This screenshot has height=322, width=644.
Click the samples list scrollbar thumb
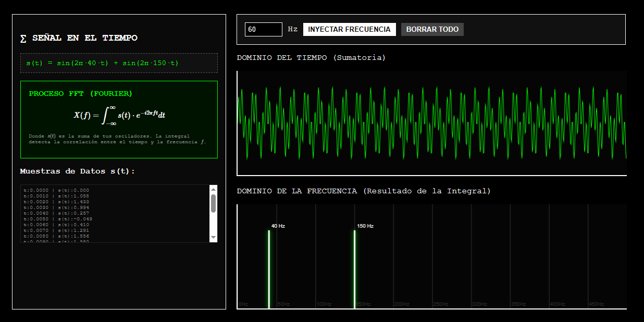(213, 203)
